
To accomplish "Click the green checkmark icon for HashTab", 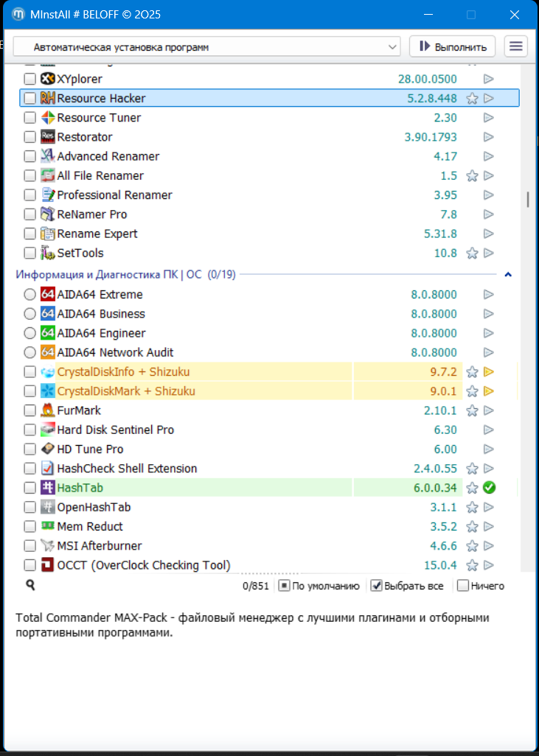I will click(488, 488).
